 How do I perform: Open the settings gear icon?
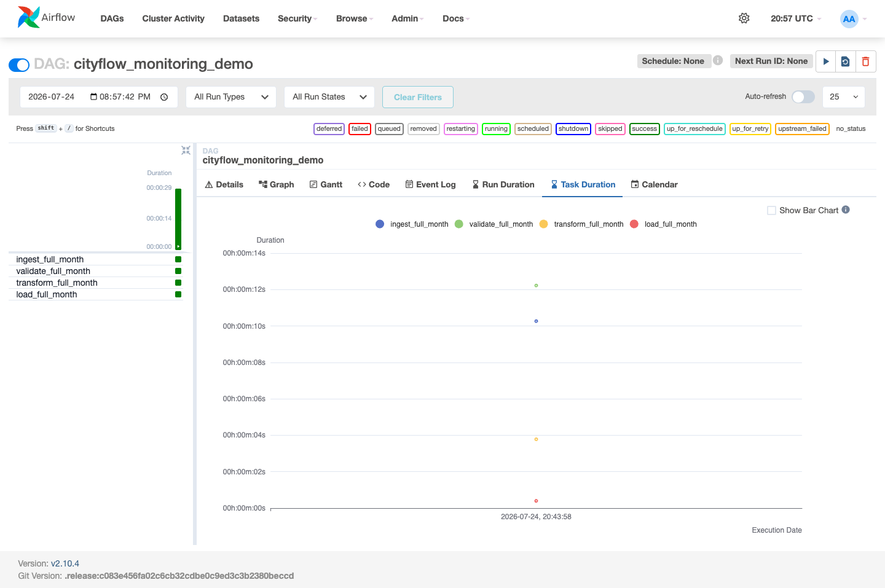point(744,18)
